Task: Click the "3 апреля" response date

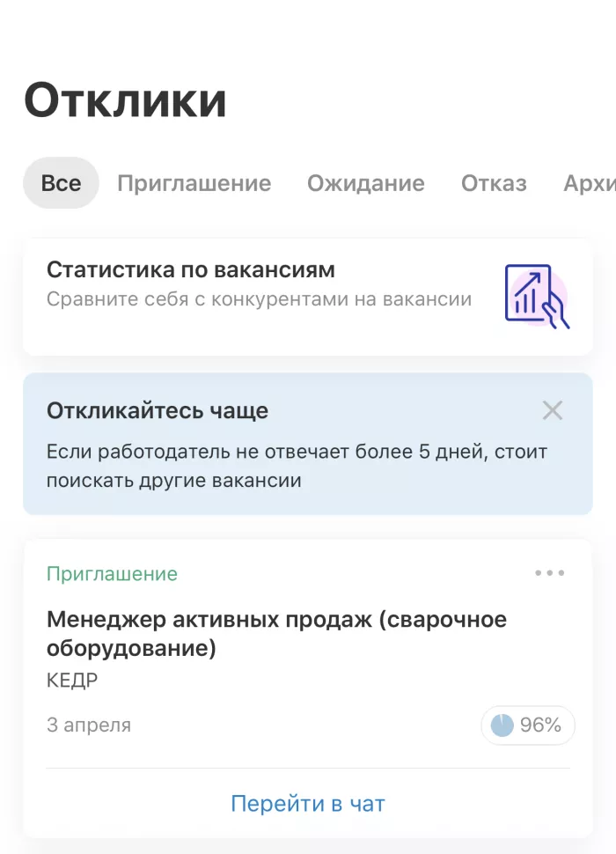Action: [x=89, y=725]
